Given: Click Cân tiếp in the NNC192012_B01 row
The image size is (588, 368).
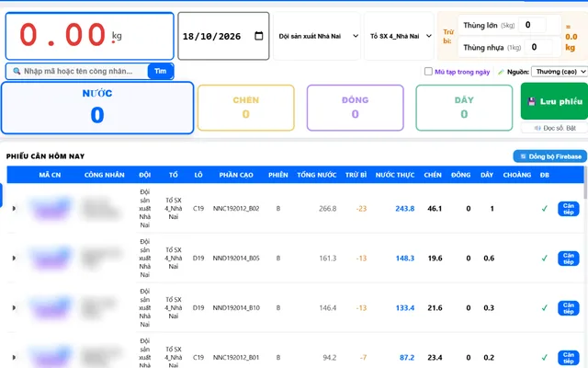Looking at the screenshot, I should tap(569, 358).
